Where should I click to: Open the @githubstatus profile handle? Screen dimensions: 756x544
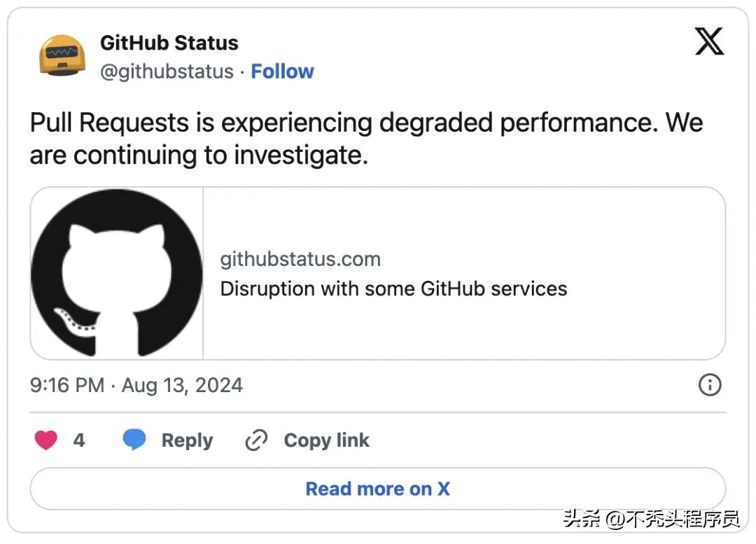click(x=167, y=71)
